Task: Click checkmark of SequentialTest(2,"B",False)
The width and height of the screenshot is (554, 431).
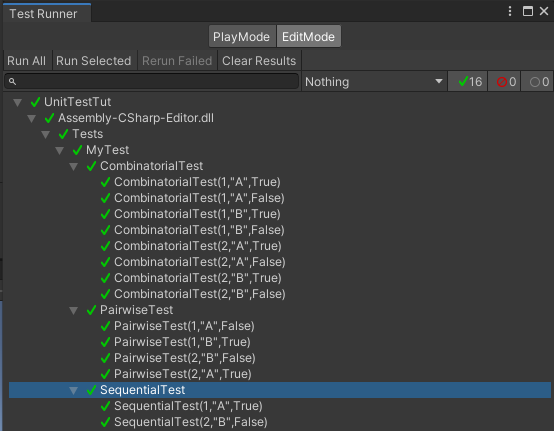Action: click(x=105, y=422)
